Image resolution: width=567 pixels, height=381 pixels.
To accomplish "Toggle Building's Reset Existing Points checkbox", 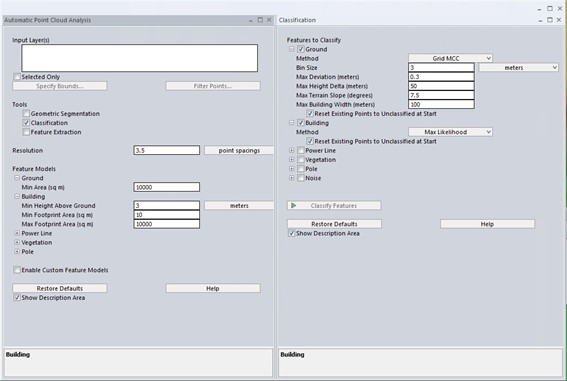I will pos(310,141).
